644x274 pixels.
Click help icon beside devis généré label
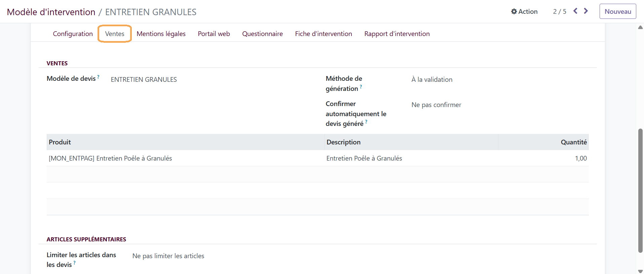coord(366,122)
